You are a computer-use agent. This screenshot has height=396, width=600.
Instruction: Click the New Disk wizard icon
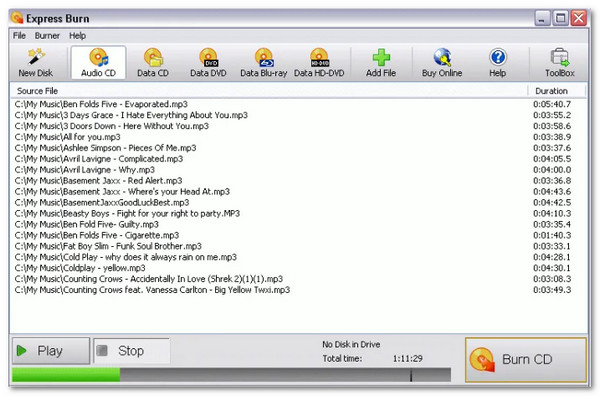(36, 63)
